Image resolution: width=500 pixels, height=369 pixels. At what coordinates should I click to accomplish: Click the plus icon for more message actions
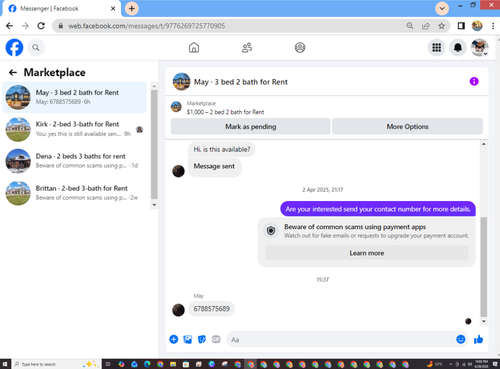click(x=174, y=339)
